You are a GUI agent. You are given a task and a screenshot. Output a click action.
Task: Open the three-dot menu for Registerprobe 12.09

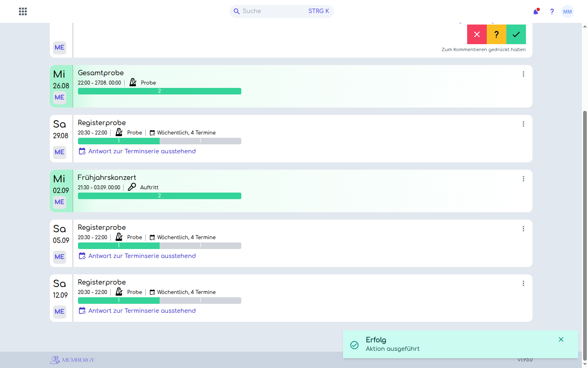tap(523, 283)
